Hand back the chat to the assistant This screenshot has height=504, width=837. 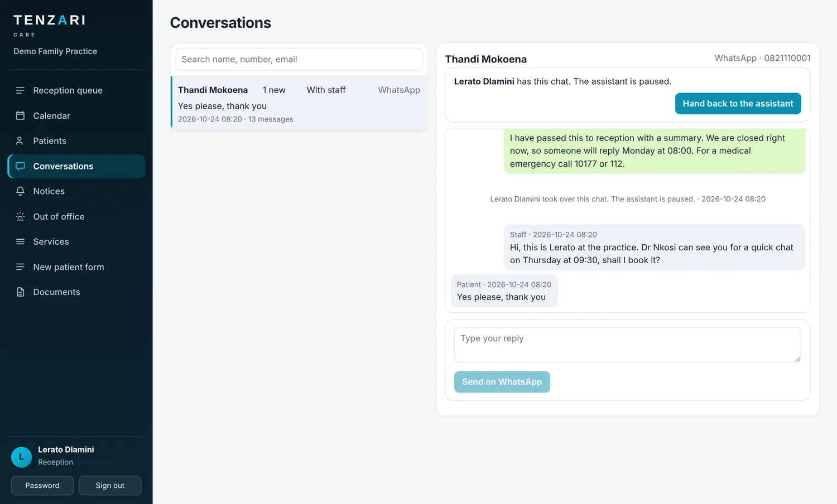point(738,104)
